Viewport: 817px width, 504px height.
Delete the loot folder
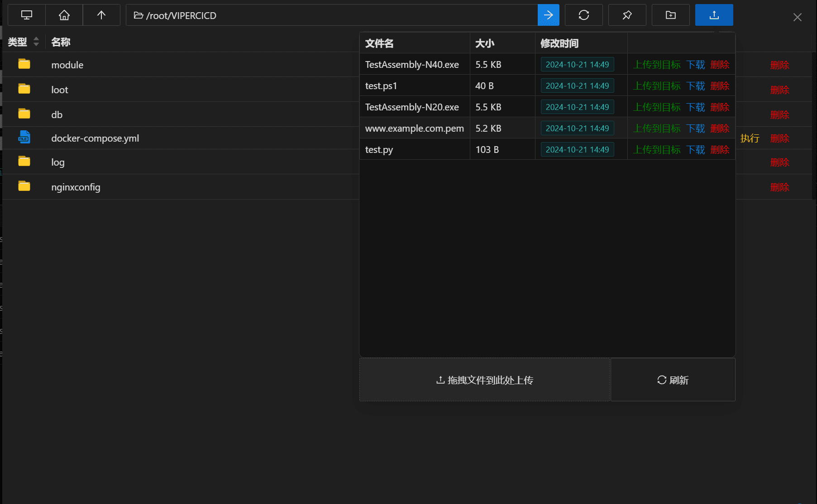click(779, 90)
